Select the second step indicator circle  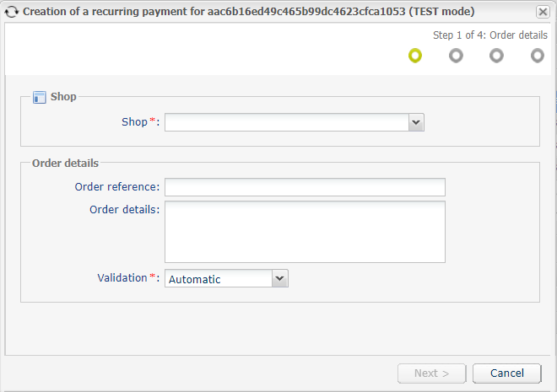456,56
